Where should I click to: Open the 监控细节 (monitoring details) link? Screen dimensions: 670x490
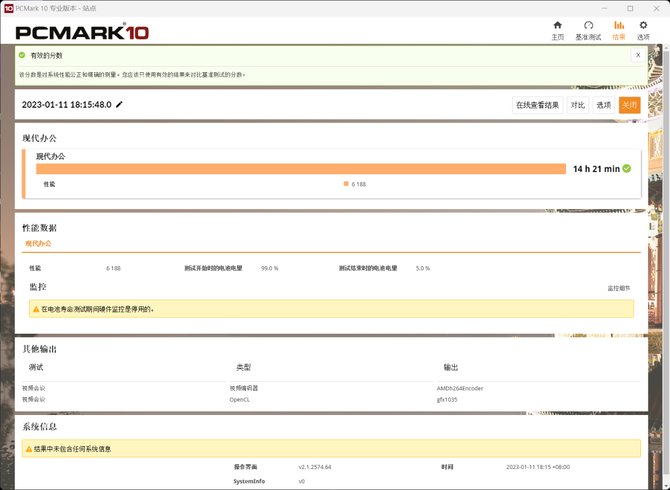point(619,288)
